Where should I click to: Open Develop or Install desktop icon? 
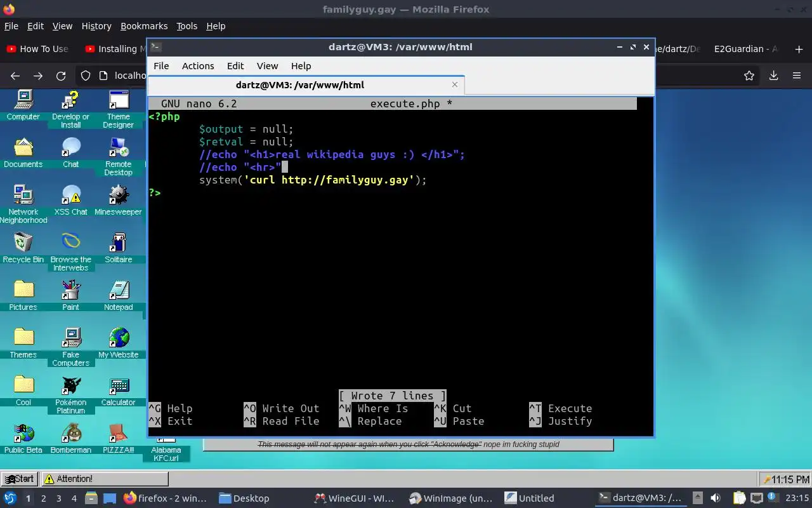[70, 109]
